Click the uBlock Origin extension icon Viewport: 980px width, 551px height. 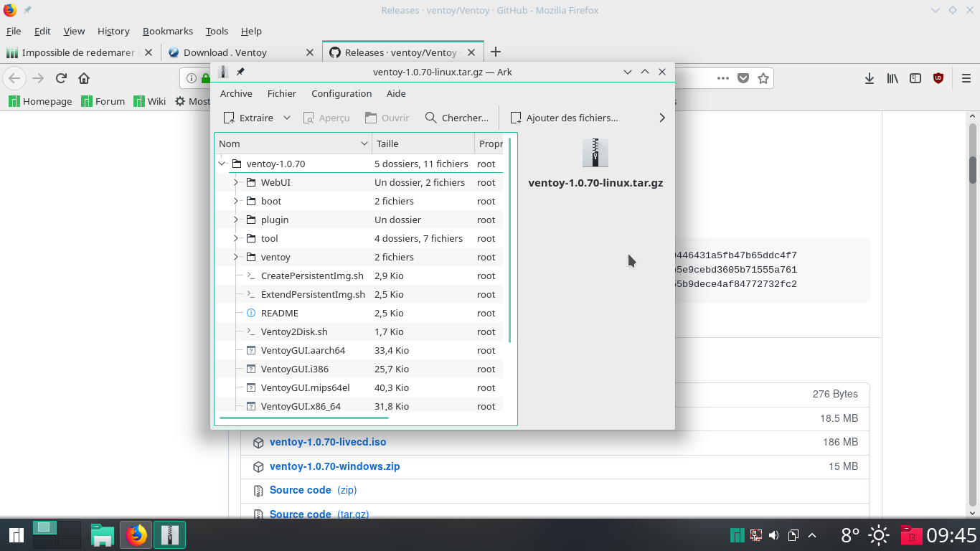point(938,78)
